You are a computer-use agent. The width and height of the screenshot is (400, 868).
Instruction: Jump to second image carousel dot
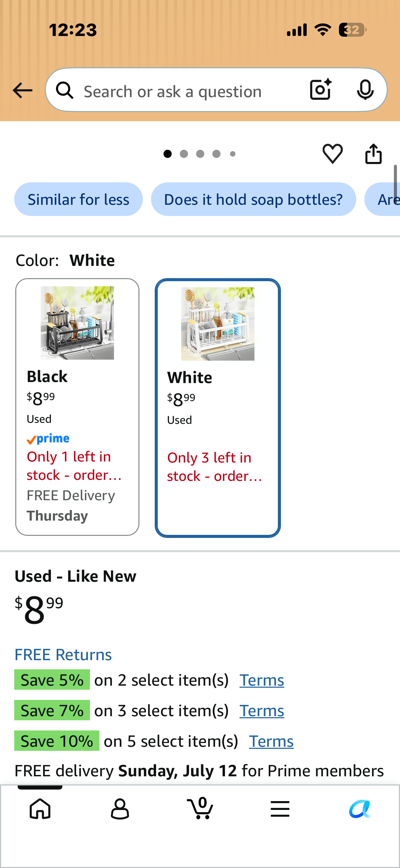(184, 154)
